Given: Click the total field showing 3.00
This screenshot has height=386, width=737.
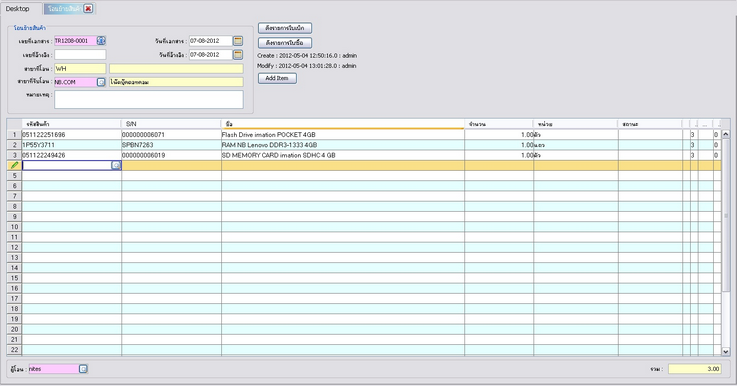Looking at the screenshot, I should pos(695,369).
